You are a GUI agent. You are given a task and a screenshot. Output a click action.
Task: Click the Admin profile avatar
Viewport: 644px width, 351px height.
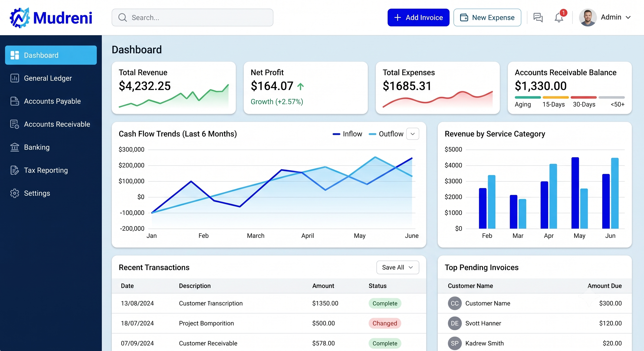click(x=588, y=18)
